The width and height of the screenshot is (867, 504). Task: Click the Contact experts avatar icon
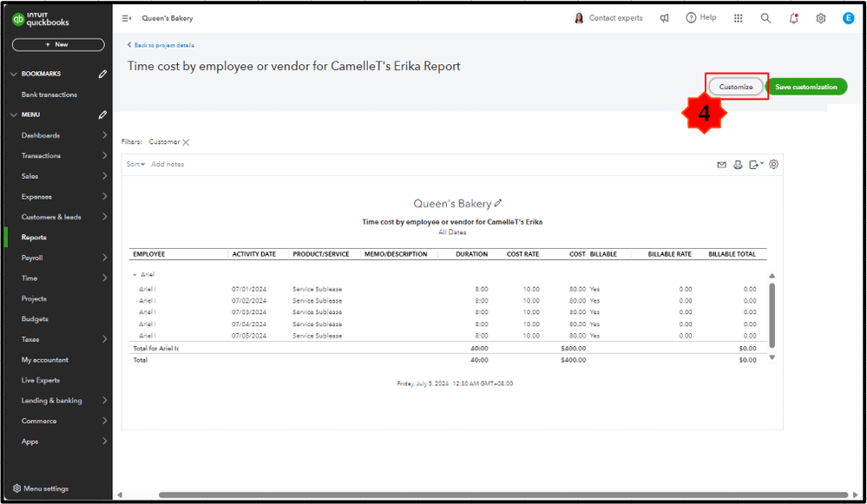click(579, 18)
